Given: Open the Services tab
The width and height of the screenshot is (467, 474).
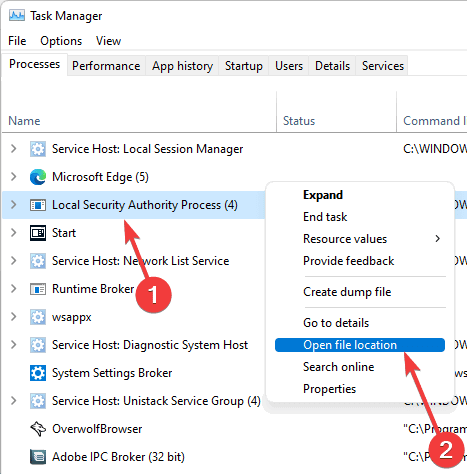Looking at the screenshot, I should click(x=383, y=66).
